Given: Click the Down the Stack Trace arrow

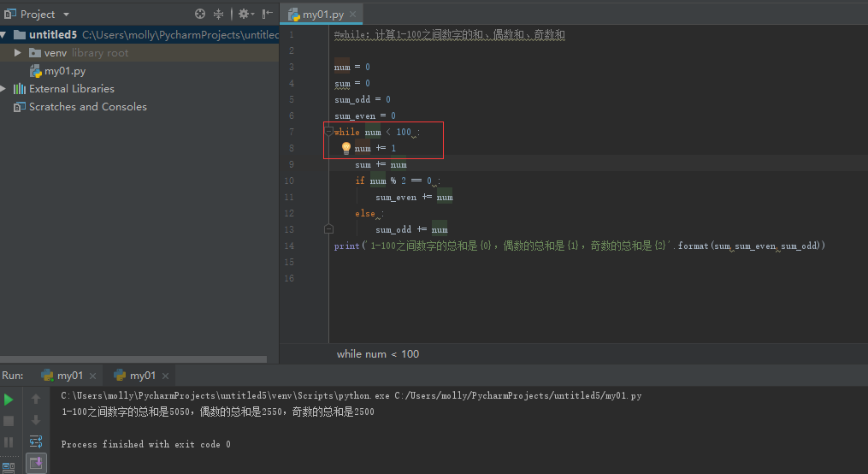Looking at the screenshot, I should pos(35,420).
